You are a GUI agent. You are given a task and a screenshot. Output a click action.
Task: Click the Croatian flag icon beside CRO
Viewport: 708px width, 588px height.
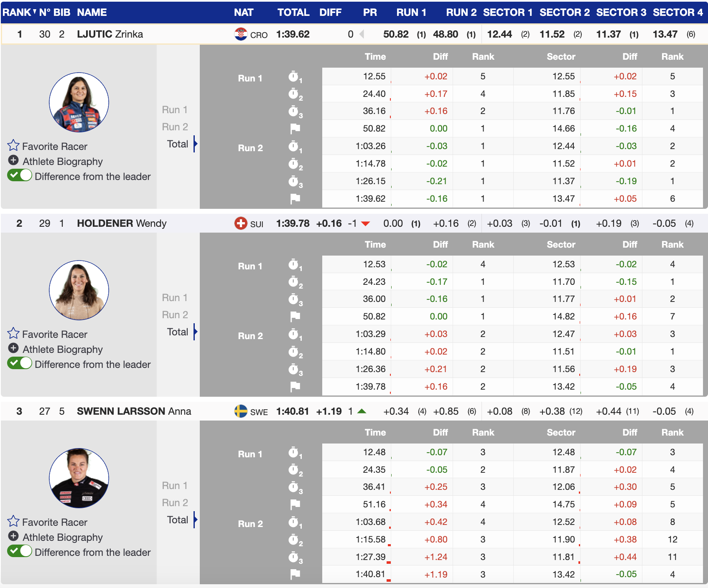(241, 34)
